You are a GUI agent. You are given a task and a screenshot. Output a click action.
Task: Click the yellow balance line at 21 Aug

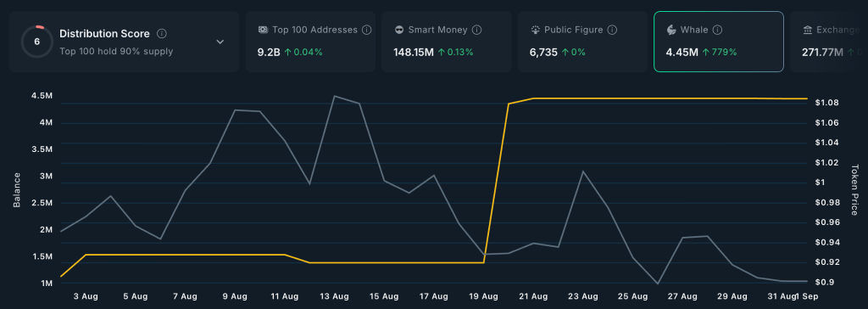pyautogui.click(x=533, y=98)
